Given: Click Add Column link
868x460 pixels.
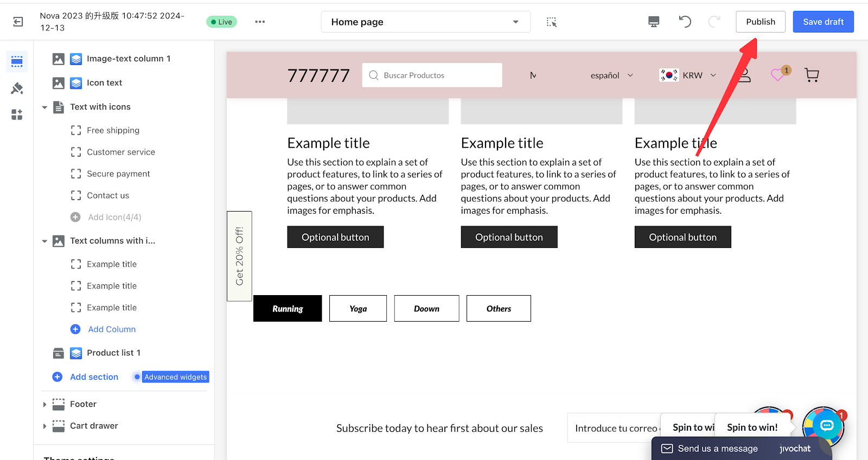Looking at the screenshot, I should pos(112,329).
